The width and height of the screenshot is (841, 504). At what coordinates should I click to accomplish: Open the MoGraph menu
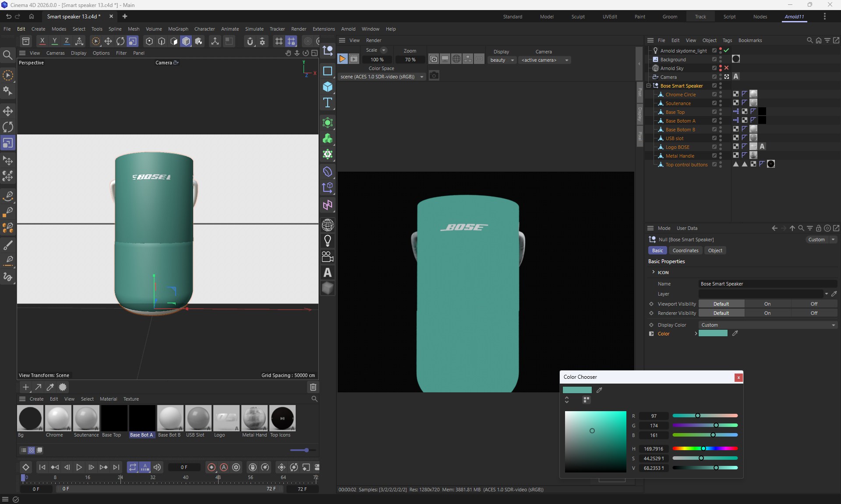(178, 29)
